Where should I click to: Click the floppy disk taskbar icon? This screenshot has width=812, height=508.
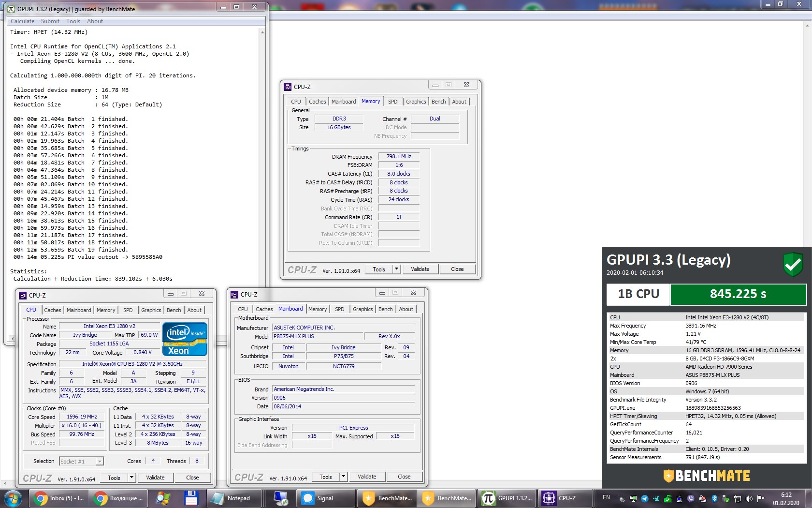click(x=191, y=498)
